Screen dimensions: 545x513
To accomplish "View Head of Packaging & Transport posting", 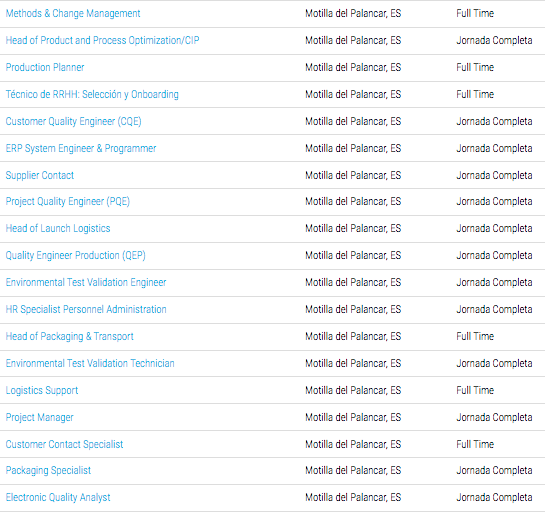I will [x=70, y=337].
